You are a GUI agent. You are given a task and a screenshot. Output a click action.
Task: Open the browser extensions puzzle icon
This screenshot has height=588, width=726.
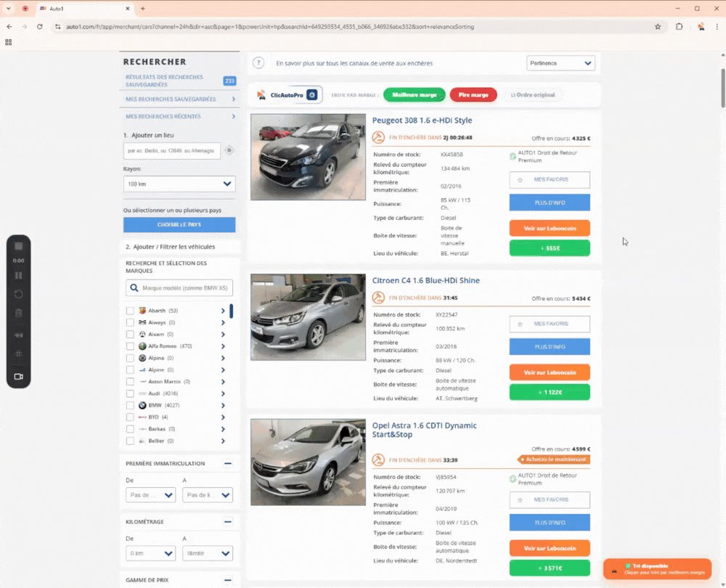[x=680, y=27]
